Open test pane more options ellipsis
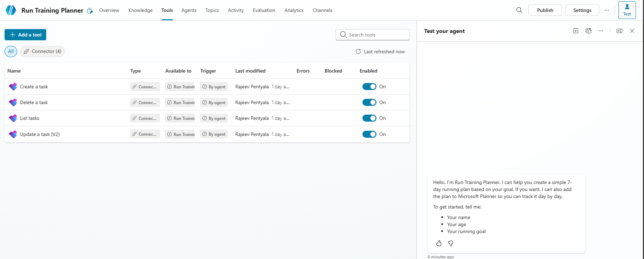 click(601, 31)
